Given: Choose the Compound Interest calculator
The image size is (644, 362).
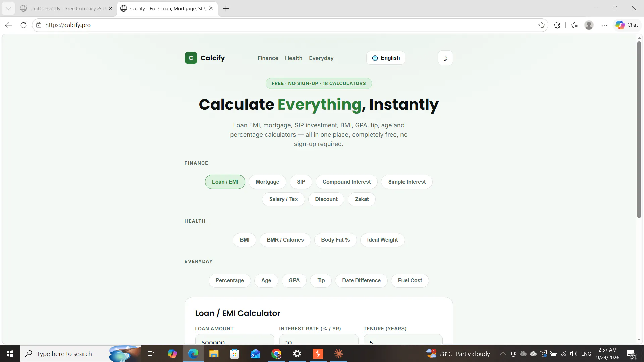Looking at the screenshot, I should [346, 182].
